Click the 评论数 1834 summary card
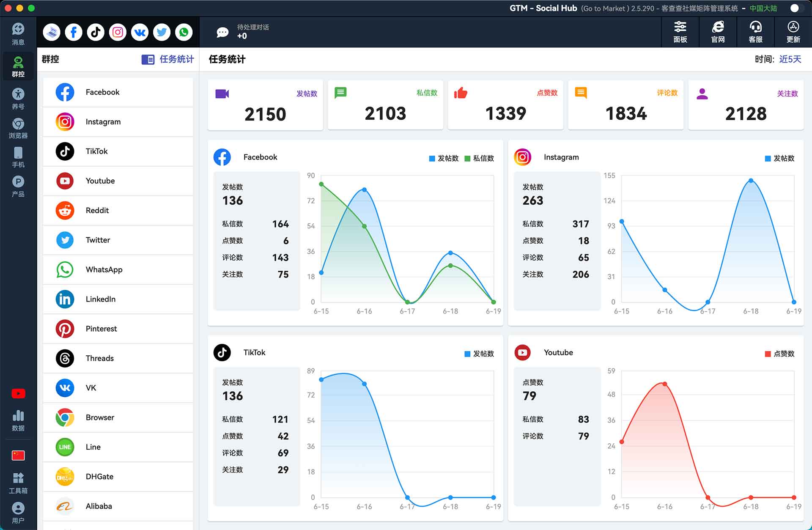The image size is (812, 530). coord(625,105)
